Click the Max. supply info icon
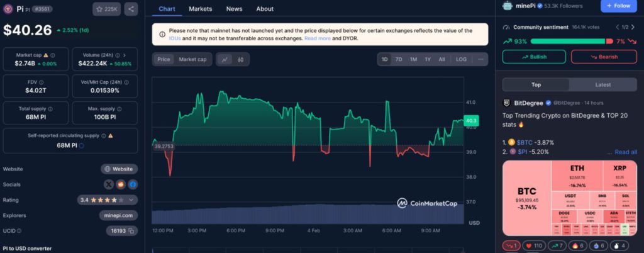Image resolution: width=644 pixels, height=253 pixels. click(x=119, y=109)
